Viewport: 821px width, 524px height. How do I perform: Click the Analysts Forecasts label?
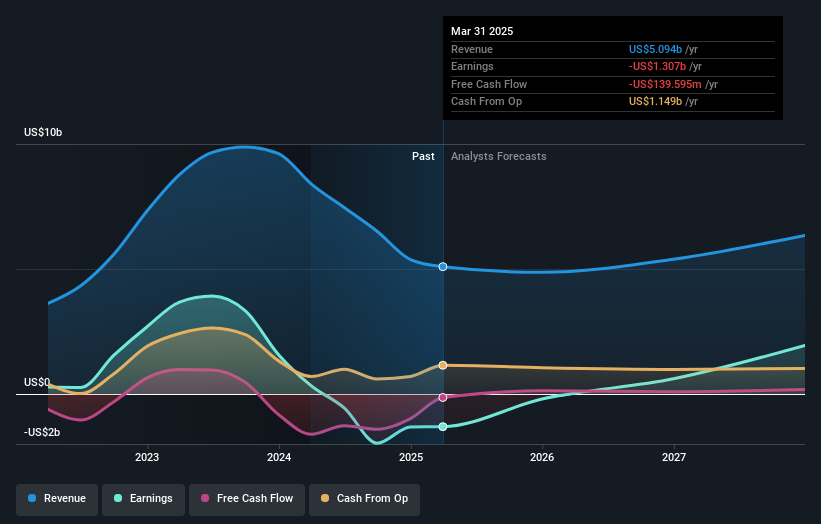(x=498, y=157)
